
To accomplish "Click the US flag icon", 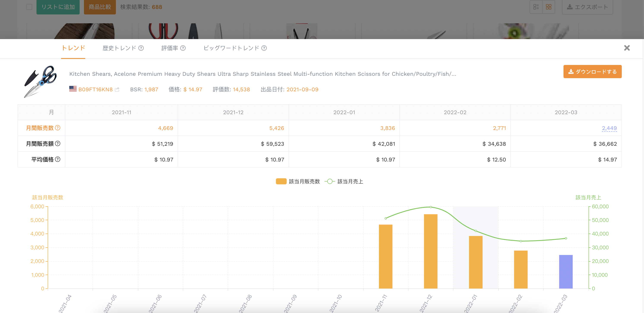I will point(73,89).
